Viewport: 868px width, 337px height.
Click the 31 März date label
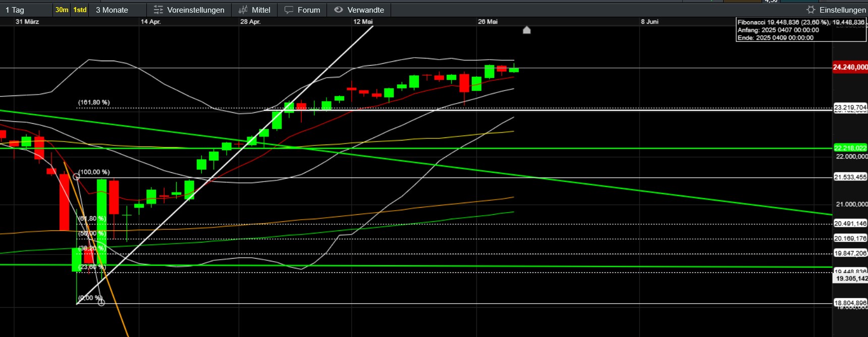27,22
